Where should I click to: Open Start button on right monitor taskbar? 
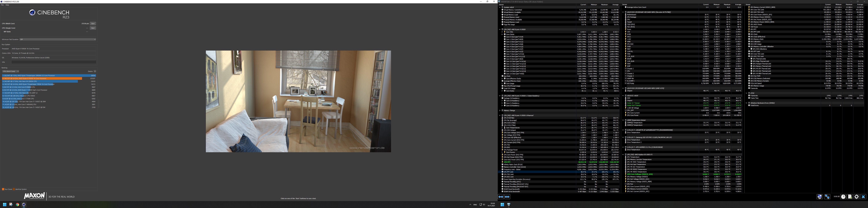502,205
